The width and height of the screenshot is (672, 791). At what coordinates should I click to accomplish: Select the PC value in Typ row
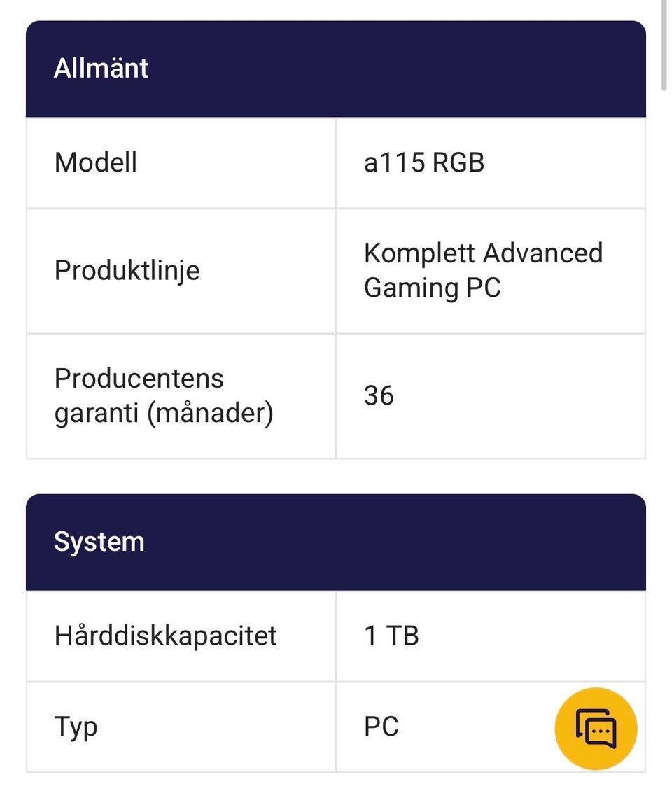(381, 727)
